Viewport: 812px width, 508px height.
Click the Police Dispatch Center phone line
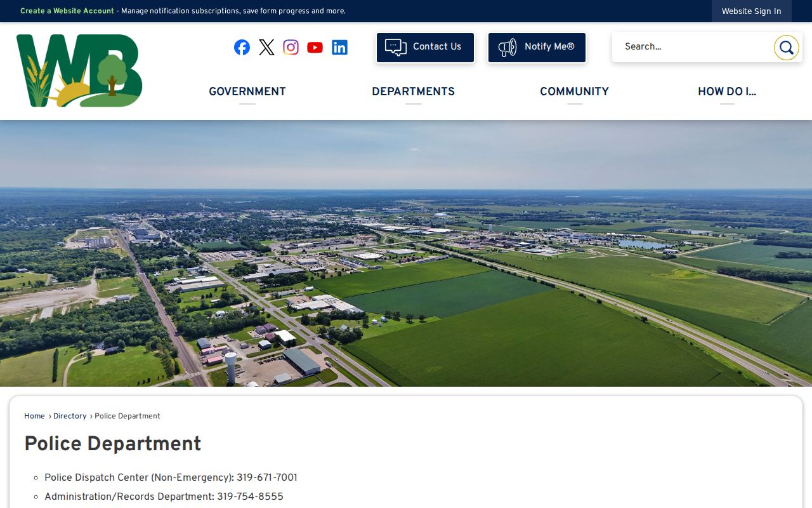(171, 478)
